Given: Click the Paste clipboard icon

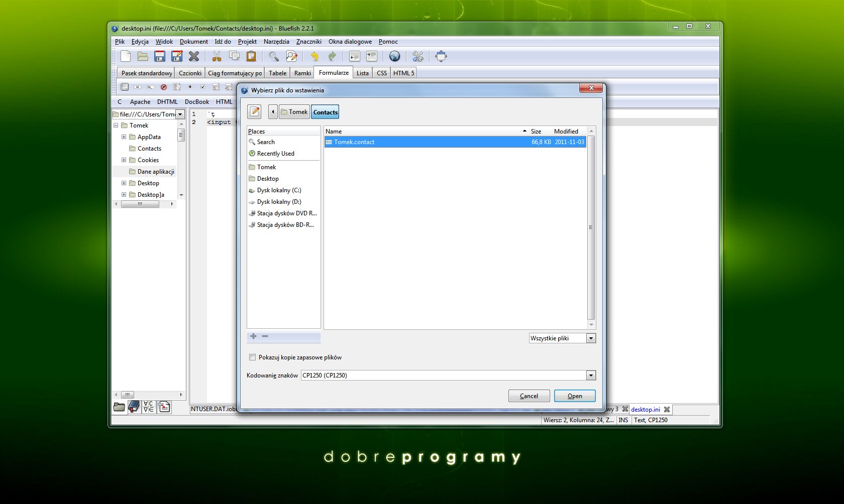Looking at the screenshot, I should pyautogui.click(x=251, y=56).
